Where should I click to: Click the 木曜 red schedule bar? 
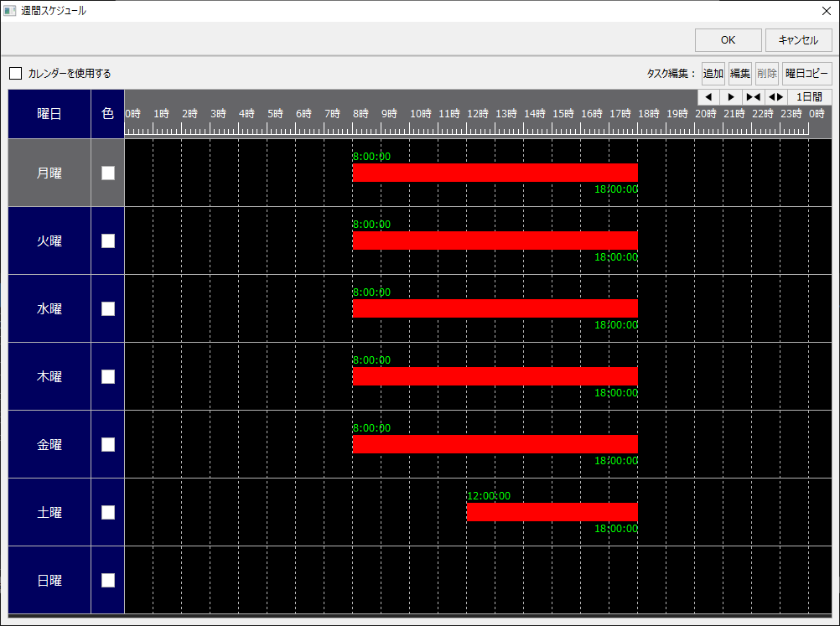pyautogui.click(x=495, y=376)
